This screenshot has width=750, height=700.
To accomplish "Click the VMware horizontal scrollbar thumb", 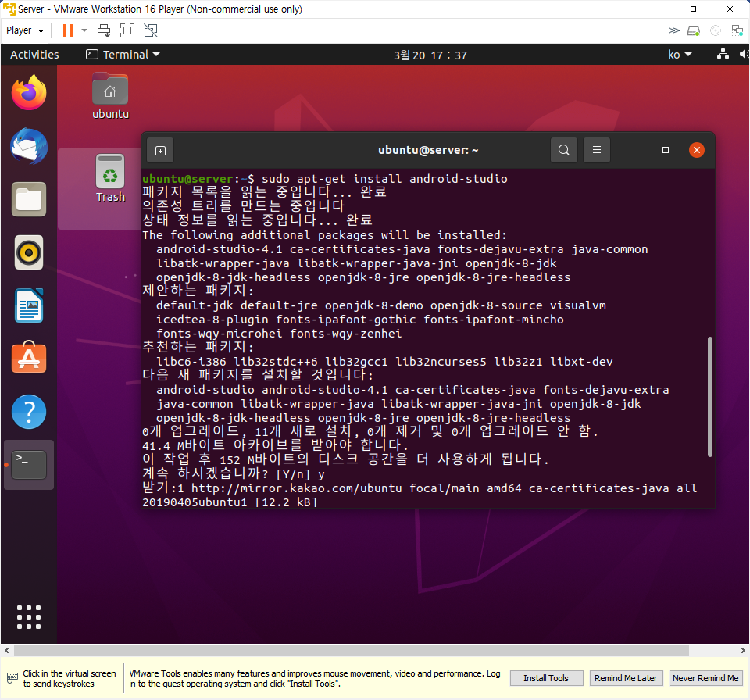I will (x=352, y=650).
